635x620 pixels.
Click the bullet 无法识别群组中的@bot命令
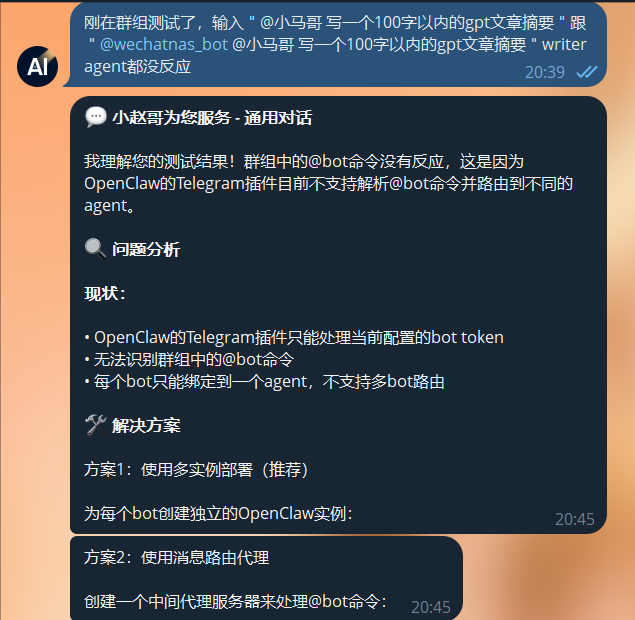[x=189, y=360]
